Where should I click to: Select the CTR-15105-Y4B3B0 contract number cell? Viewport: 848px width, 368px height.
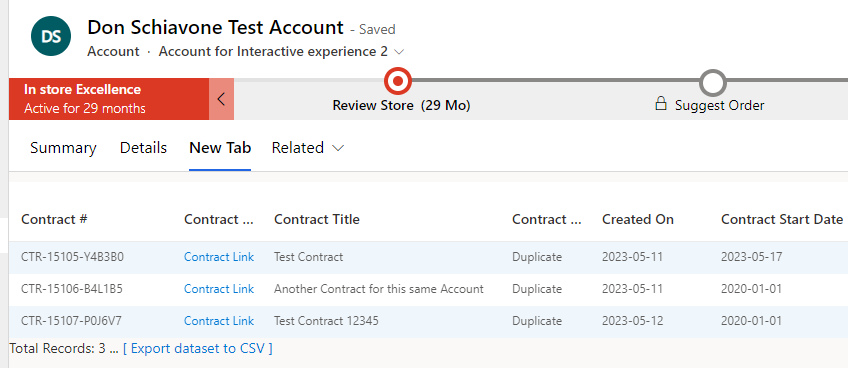pyautogui.click(x=72, y=257)
